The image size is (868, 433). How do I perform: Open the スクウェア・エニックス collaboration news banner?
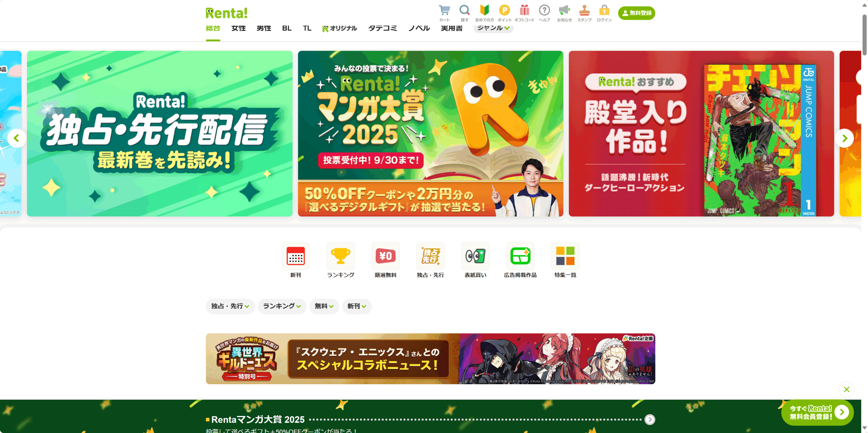coord(430,359)
